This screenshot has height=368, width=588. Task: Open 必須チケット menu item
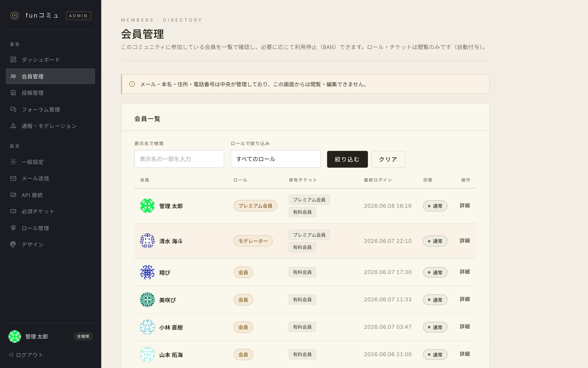(50, 211)
